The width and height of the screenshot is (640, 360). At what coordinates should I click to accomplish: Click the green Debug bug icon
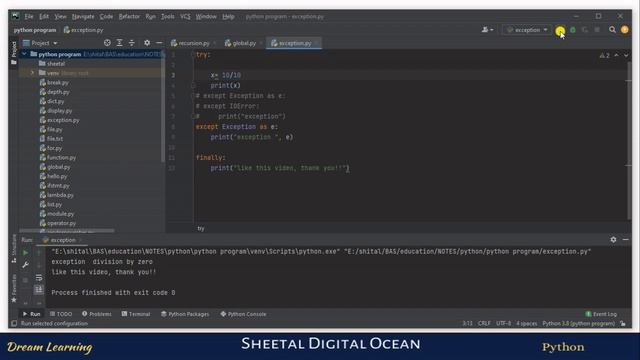[x=573, y=30]
